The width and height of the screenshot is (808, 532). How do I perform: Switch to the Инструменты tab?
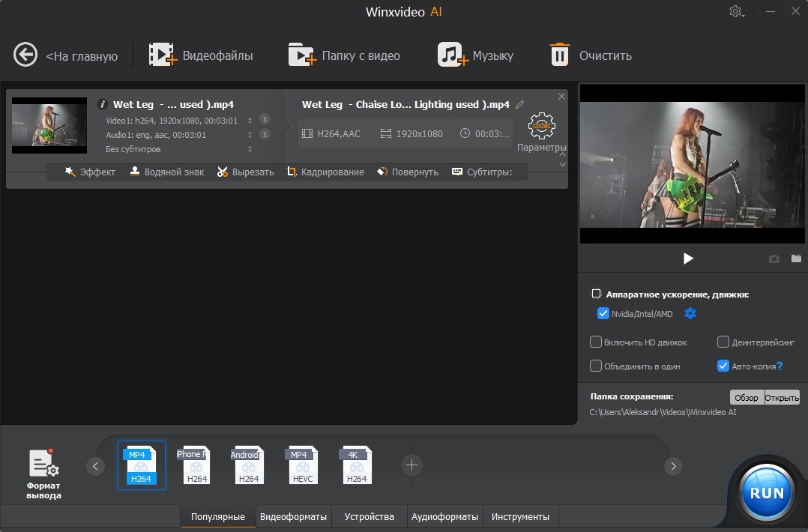(520, 516)
